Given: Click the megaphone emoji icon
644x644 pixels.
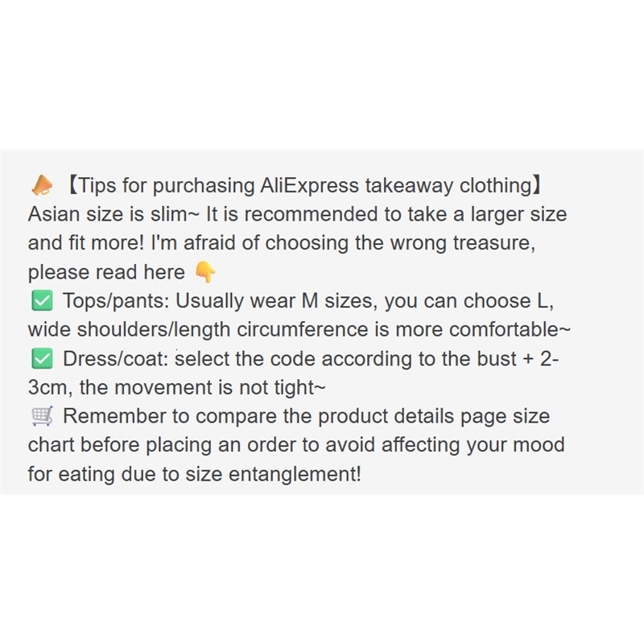Looking at the screenshot, I should (x=41, y=187).
